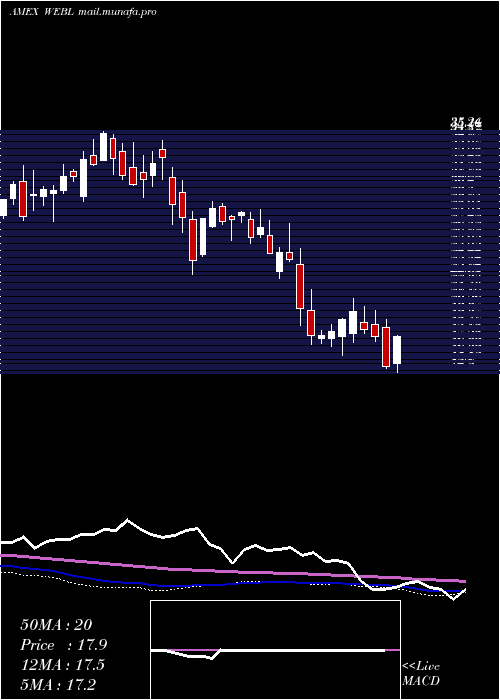Click the '<<Live MACD' label
This screenshot has height=700, width=500.
pyautogui.click(x=421, y=673)
